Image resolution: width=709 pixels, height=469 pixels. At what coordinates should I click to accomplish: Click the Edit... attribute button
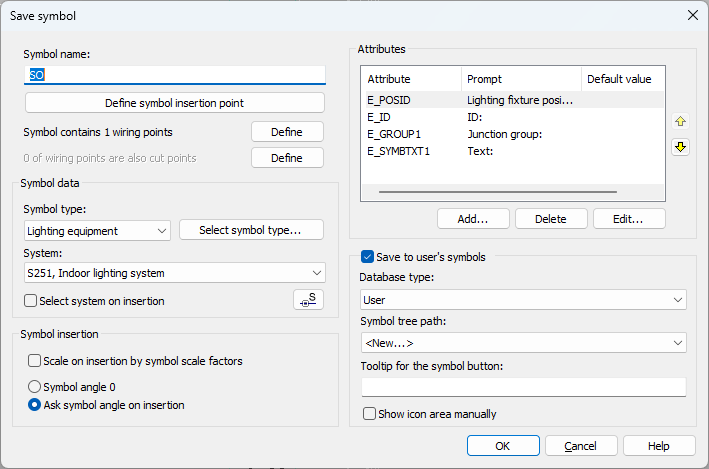click(630, 219)
